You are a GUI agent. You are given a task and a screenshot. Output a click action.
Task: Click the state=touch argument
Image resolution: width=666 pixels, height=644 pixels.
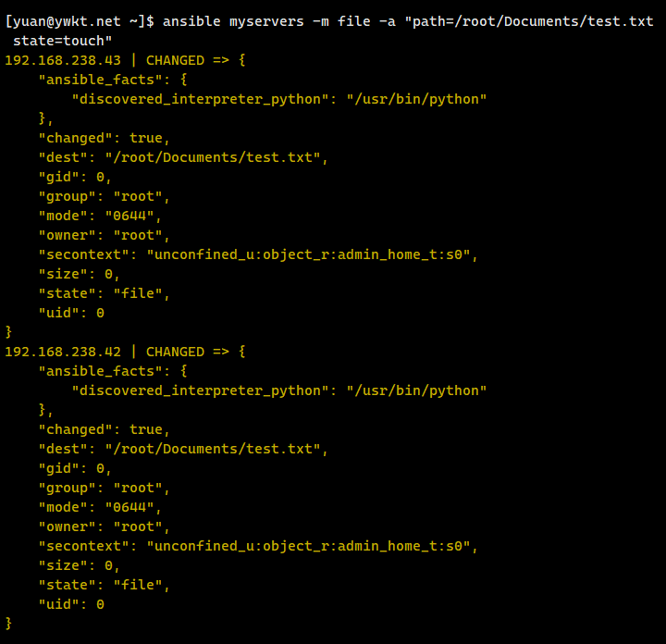pyautogui.click(x=63, y=41)
